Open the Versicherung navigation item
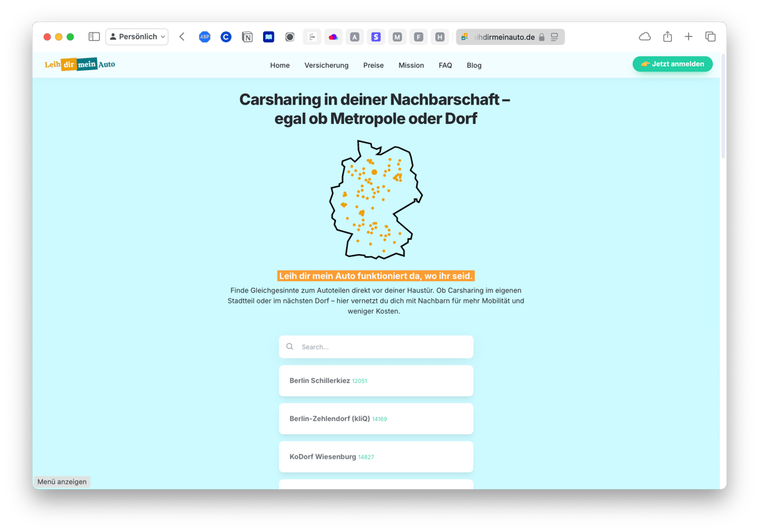759x532 pixels. [x=326, y=65]
